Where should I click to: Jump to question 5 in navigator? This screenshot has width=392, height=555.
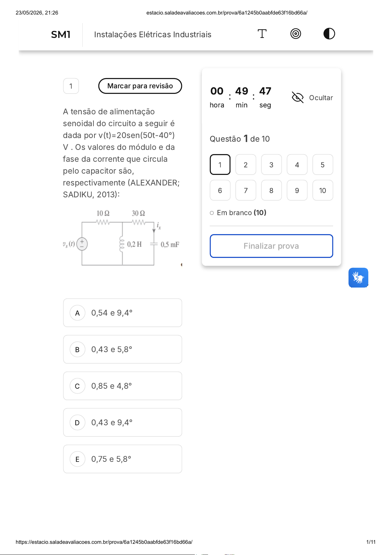pos(323,165)
